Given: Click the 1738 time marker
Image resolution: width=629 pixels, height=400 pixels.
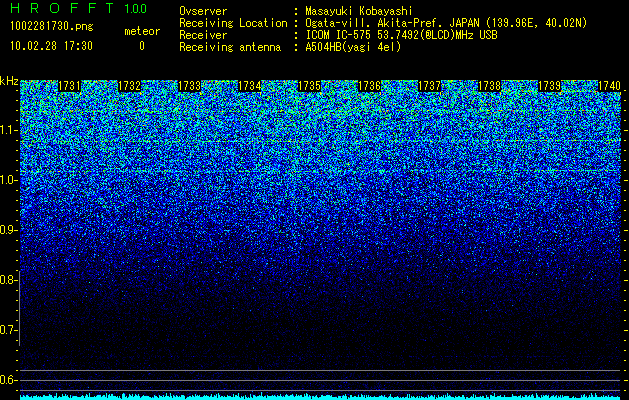Looking at the screenshot, I should (490, 86).
